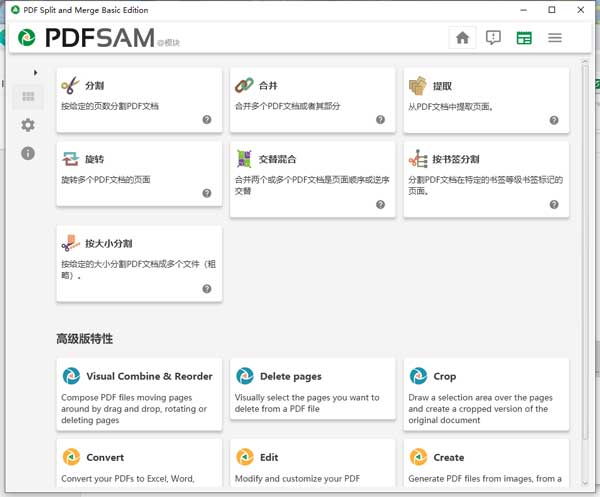600x497 pixels.
Task: Click the rotate arrows icon on 旋转 card
Action: point(70,159)
